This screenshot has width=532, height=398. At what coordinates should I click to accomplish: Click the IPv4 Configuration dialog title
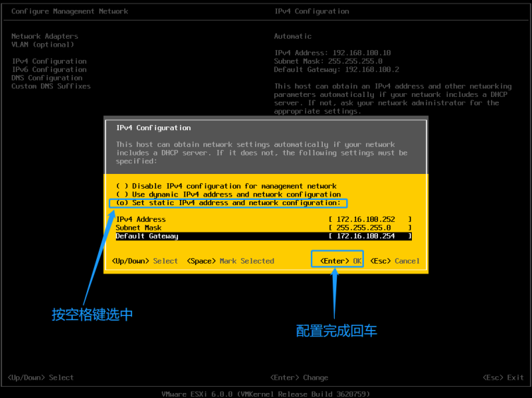(x=153, y=128)
